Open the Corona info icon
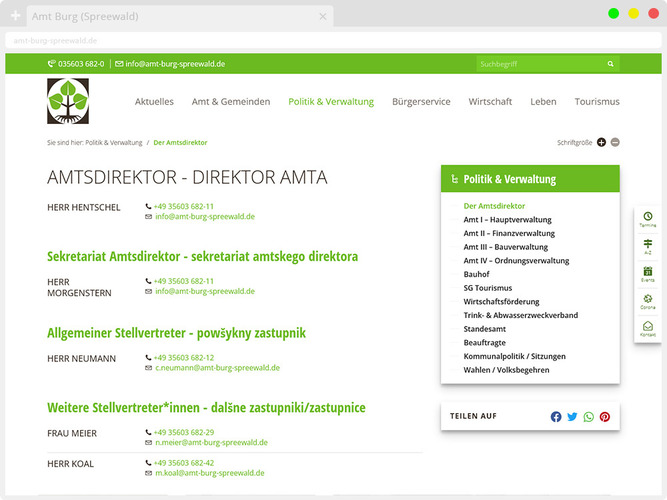The width and height of the screenshot is (667, 500). [x=647, y=300]
